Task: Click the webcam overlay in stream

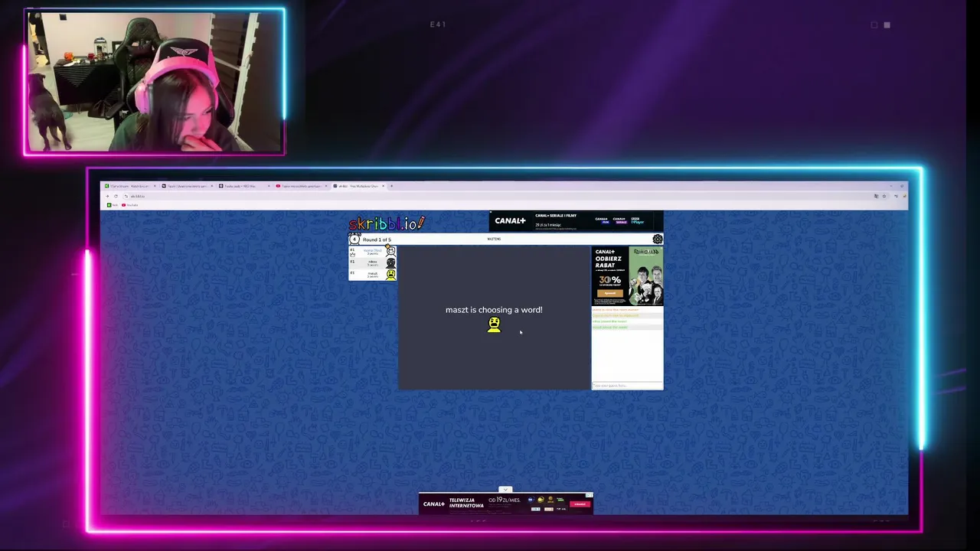Action: pyautogui.click(x=155, y=82)
